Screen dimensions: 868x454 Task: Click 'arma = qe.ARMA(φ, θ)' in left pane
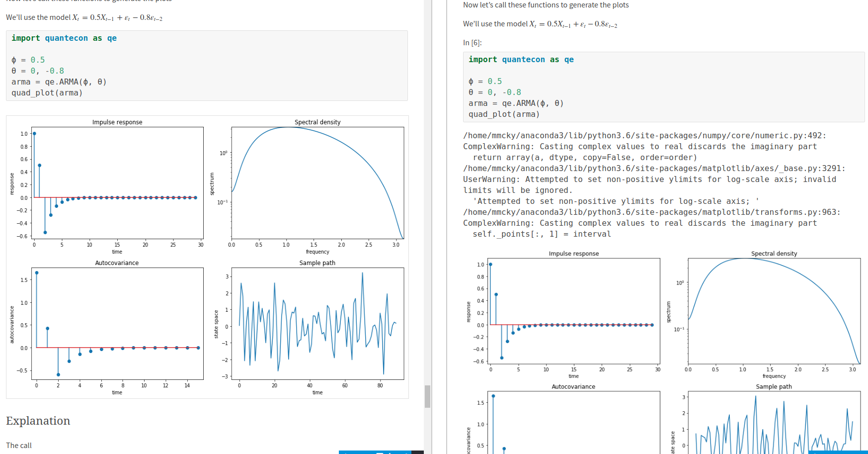point(59,82)
